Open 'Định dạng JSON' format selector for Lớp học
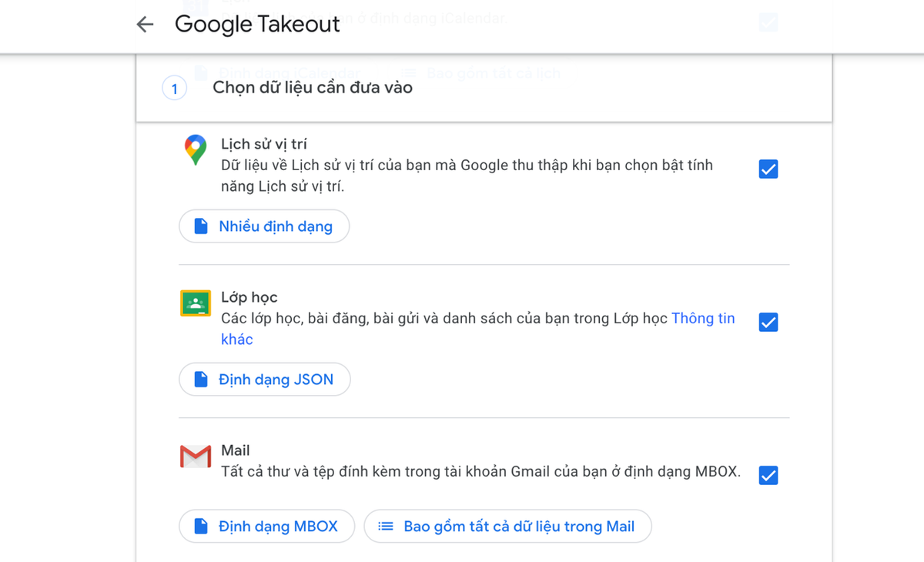 (265, 379)
